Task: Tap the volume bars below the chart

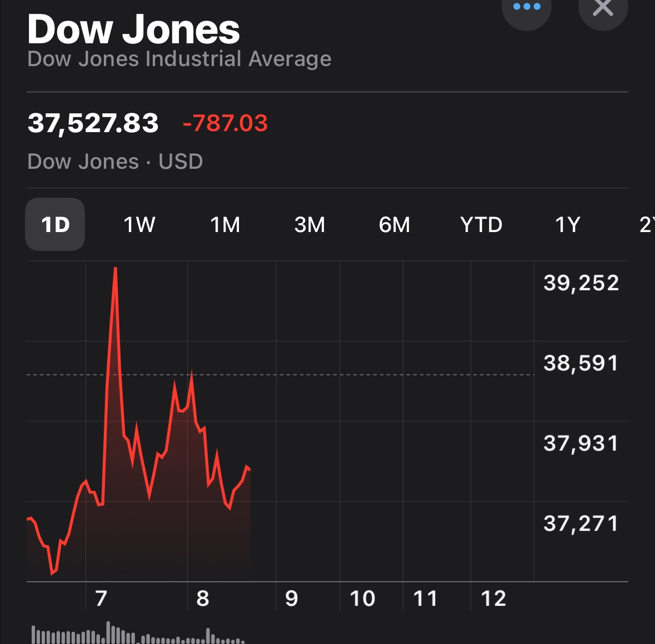Action: 138,633
